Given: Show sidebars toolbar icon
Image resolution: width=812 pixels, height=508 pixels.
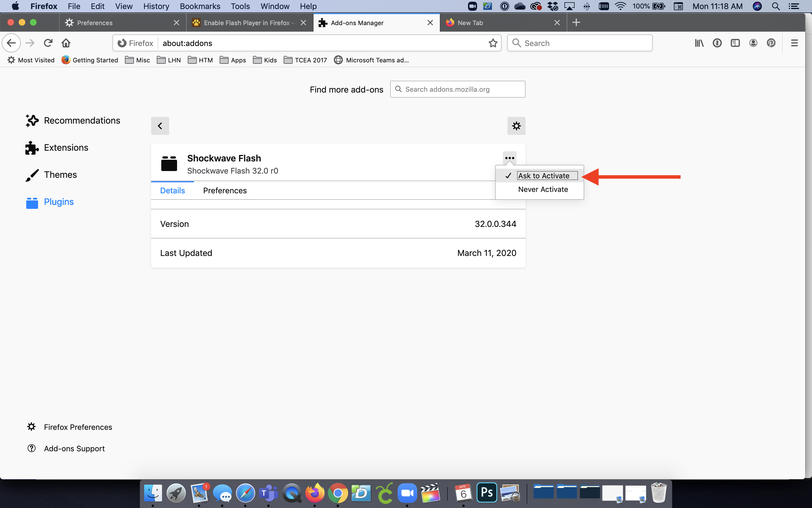Looking at the screenshot, I should coord(735,43).
